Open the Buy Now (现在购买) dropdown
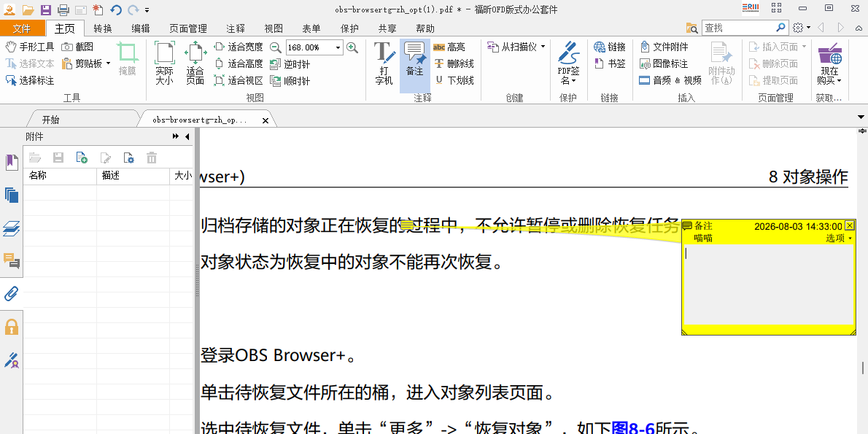868x434 pixels. (830, 63)
